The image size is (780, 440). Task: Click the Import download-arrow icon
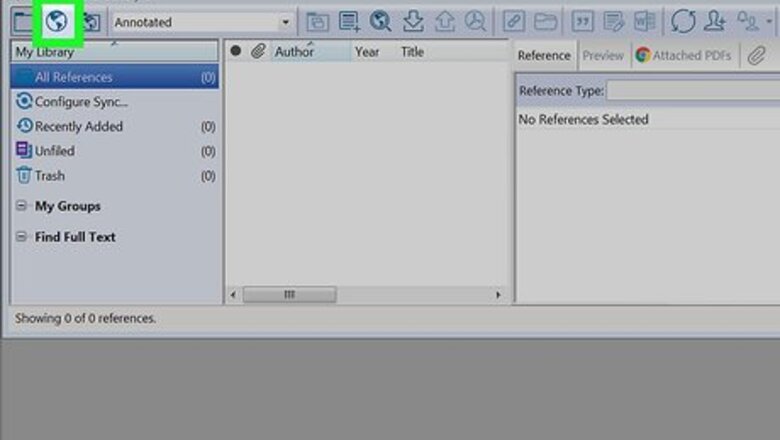[413, 21]
